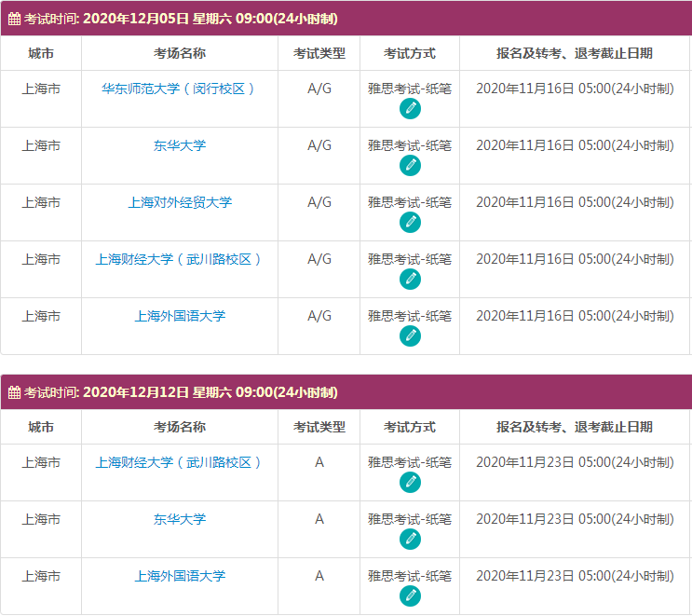
Task: Open 上海对外经贸大学 test center link
Action: [180, 202]
